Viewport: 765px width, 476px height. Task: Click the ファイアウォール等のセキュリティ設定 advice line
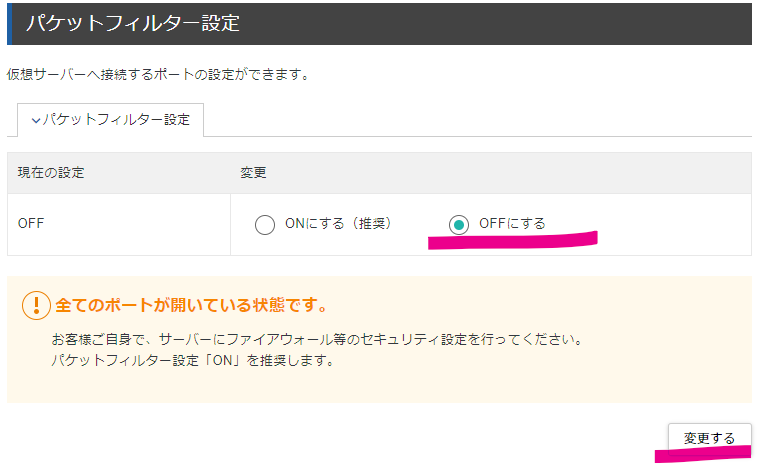tap(318, 339)
